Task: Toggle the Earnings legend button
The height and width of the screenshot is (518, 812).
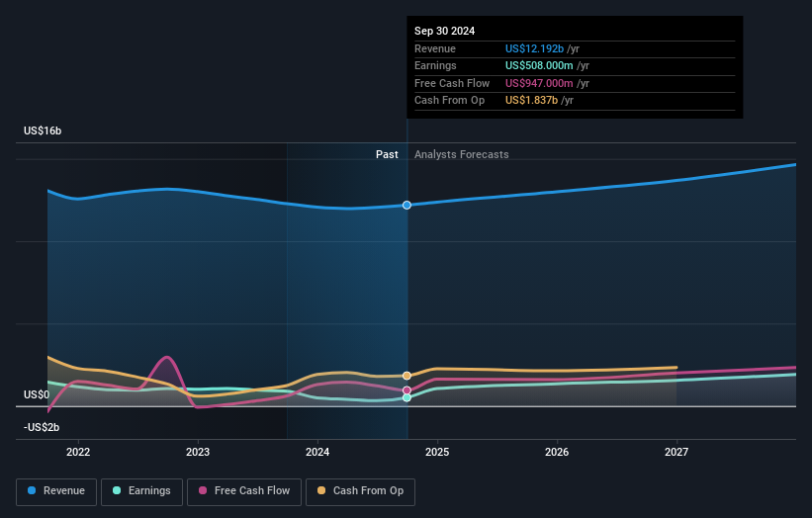Action: click(x=141, y=491)
